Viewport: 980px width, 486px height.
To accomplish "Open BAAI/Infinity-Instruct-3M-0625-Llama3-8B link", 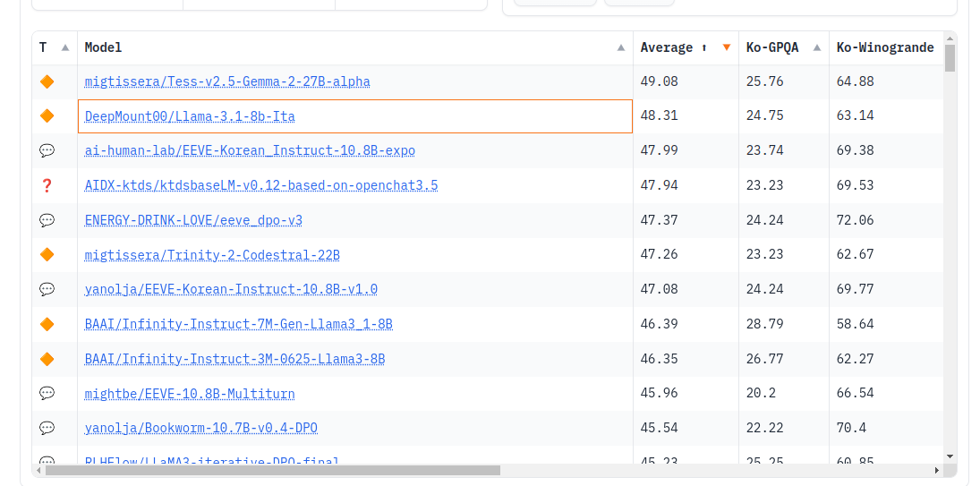I will click(235, 359).
